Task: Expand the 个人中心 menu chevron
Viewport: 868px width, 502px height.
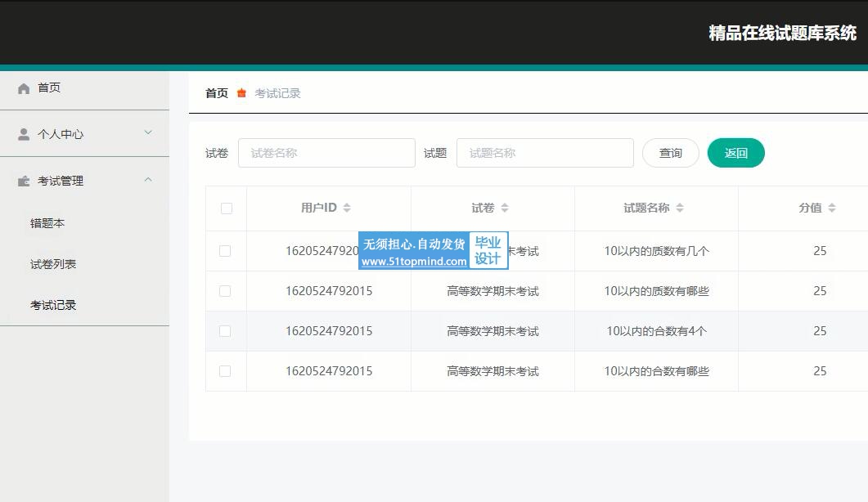Action: [148, 132]
